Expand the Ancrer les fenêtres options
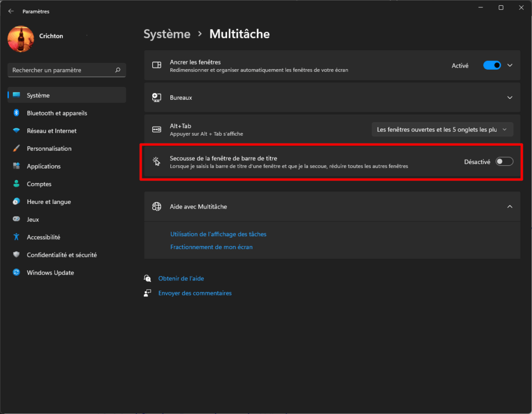Screen dimensions: 532x414 tap(510, 66)
